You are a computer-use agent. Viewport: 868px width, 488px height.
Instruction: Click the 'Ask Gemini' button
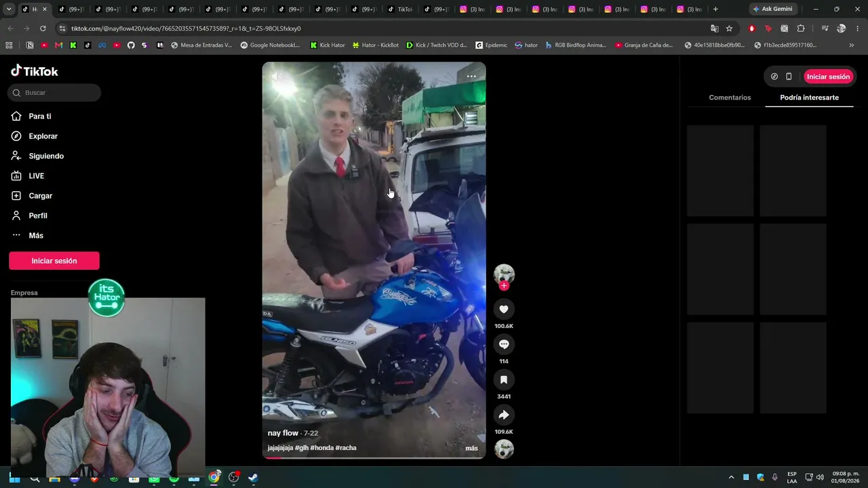click(x=772, y=9)
